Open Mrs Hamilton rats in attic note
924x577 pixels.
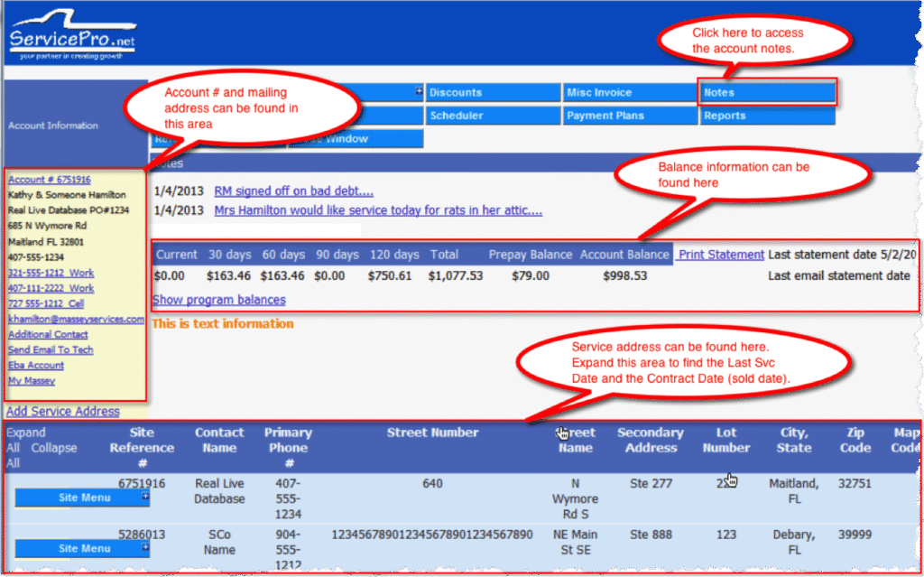point(378,210)
